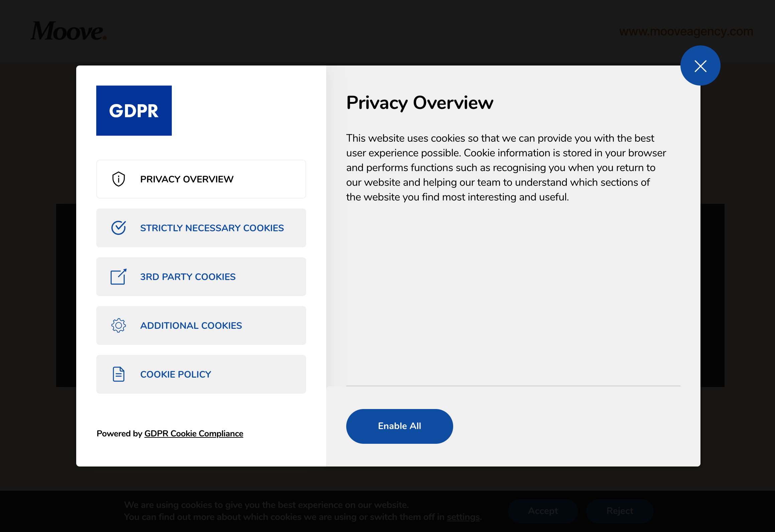The width and height of the screenshot is (775, 532).
Task: Open GDPR Cookie Compliance link
Action: pyautogui.click(x=193, y=434)
